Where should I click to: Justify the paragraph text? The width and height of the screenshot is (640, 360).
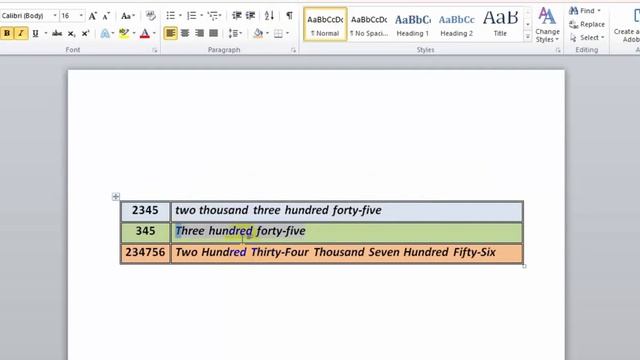213,33
